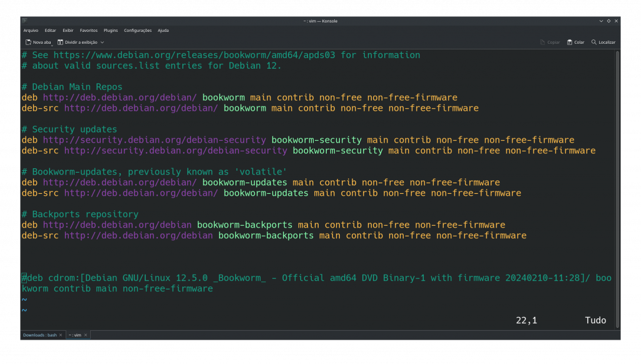This screenshot has width=641, height=364.
Task: Click the Localizar search magnifier icon
Action: click(594, 42)
